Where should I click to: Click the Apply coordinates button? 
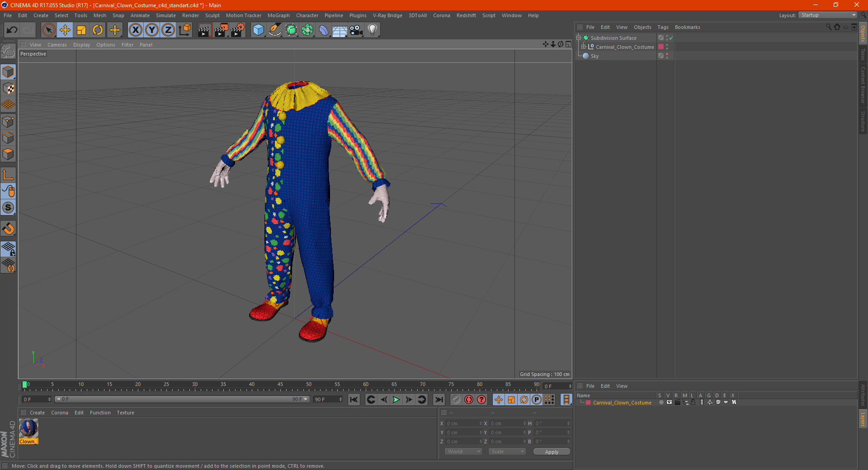point(552,452)
